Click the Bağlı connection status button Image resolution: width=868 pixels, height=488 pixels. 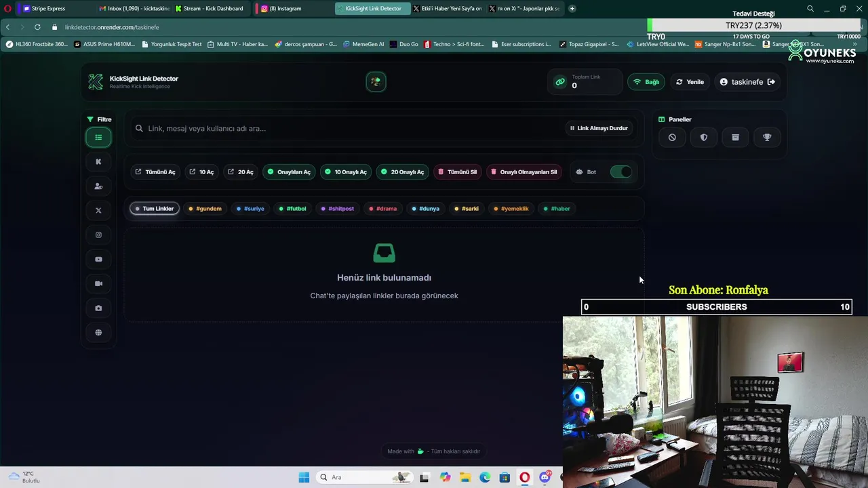(646, 82)
